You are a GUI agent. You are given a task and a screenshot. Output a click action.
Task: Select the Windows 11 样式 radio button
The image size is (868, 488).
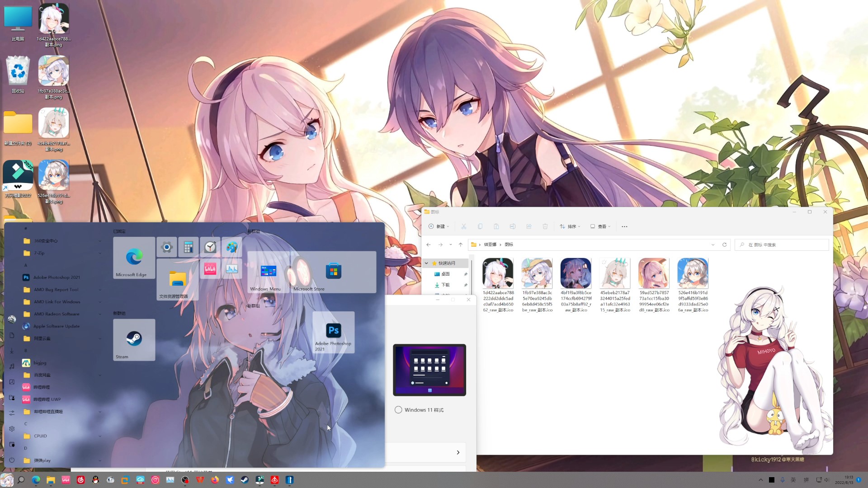point(398,410)
